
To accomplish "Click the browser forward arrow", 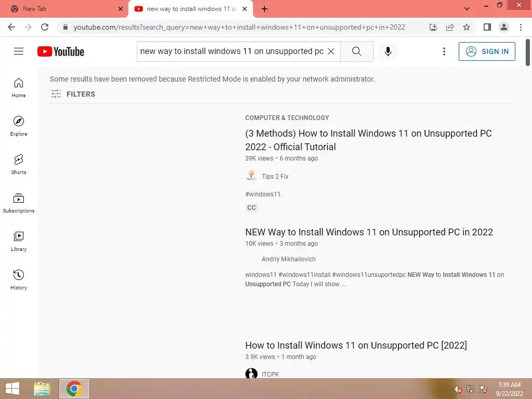I will pyautogui.click(x=28, y=27).
